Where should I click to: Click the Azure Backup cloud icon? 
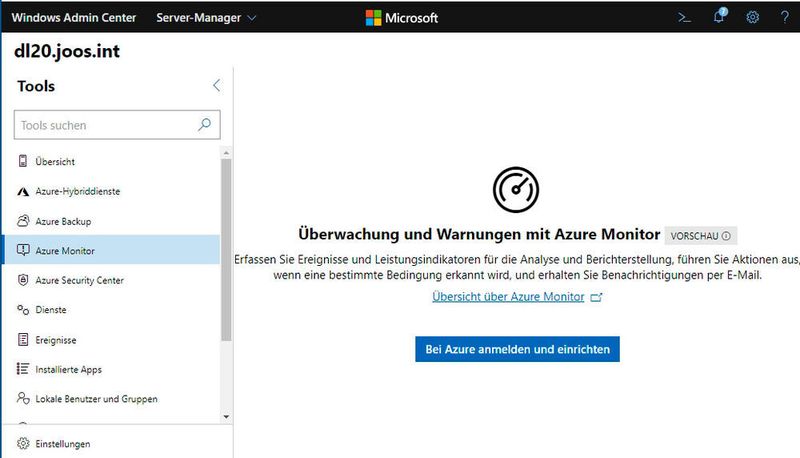coord(23,221)
